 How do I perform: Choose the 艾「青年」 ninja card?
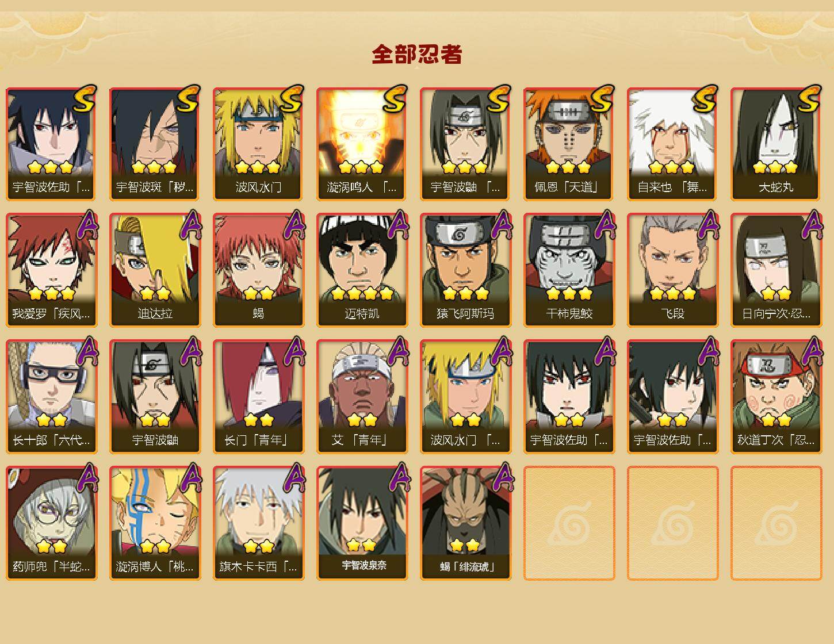pyautogui.click(x=362, y=397)
